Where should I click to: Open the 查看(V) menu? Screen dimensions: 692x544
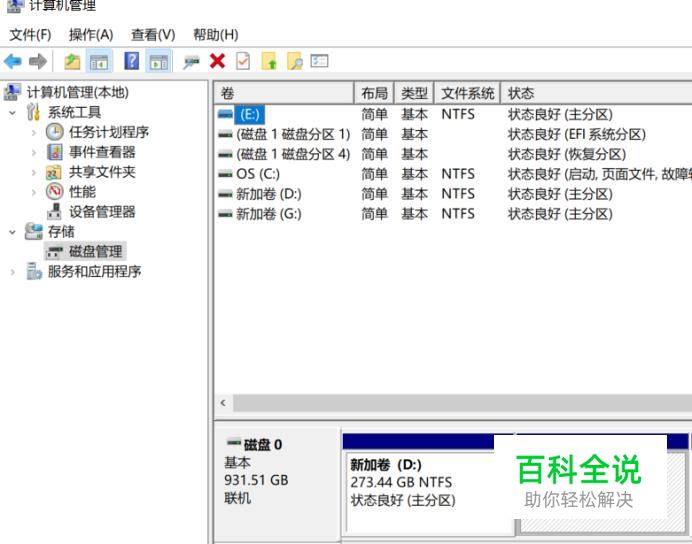point(153,34)
